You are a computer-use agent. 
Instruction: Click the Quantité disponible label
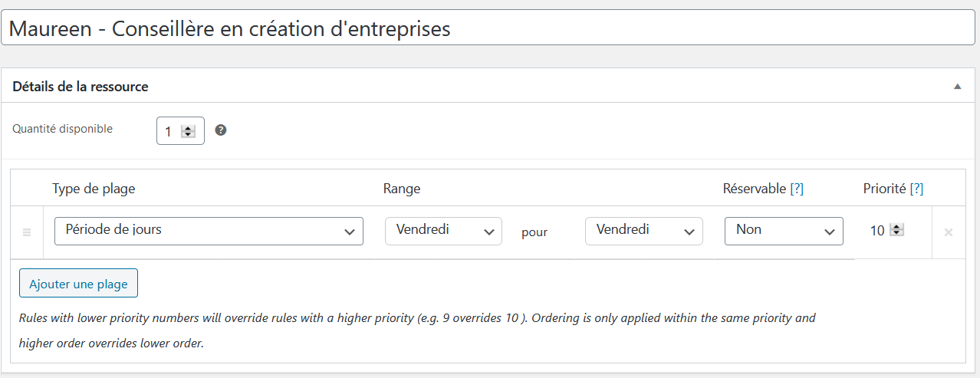coord(62,129)
